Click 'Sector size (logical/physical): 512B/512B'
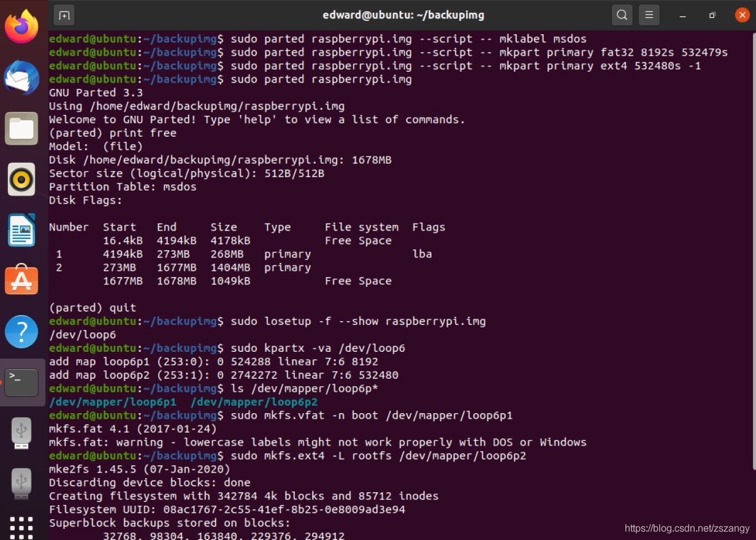The width and height of the screenshot is (756, 540). (186, 173)
